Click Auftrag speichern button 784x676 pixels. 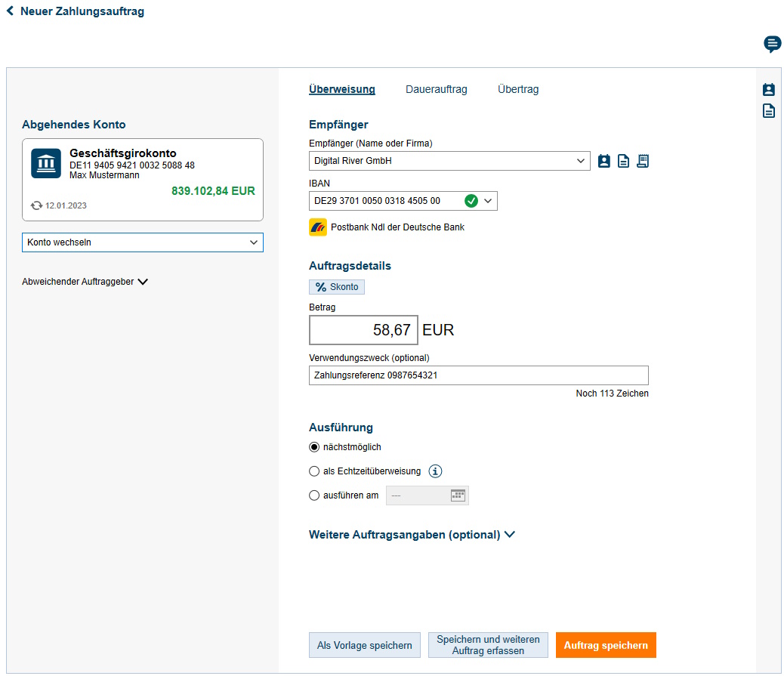tap(606, 645)
